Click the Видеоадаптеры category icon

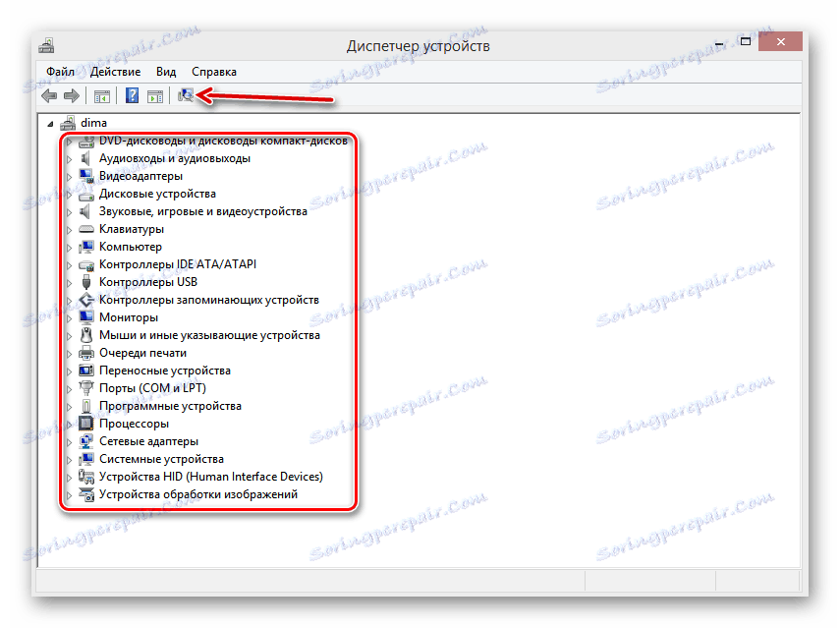87,175
